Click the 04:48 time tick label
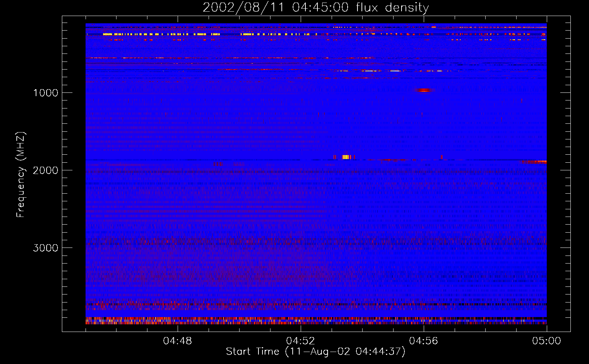Screen dimensions: 589x364 click(178, 341)
